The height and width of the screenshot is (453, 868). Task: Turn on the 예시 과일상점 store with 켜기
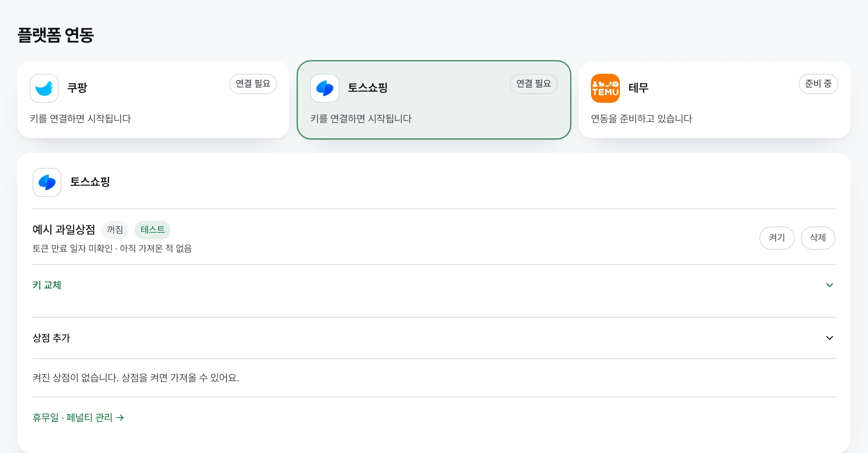777,238
